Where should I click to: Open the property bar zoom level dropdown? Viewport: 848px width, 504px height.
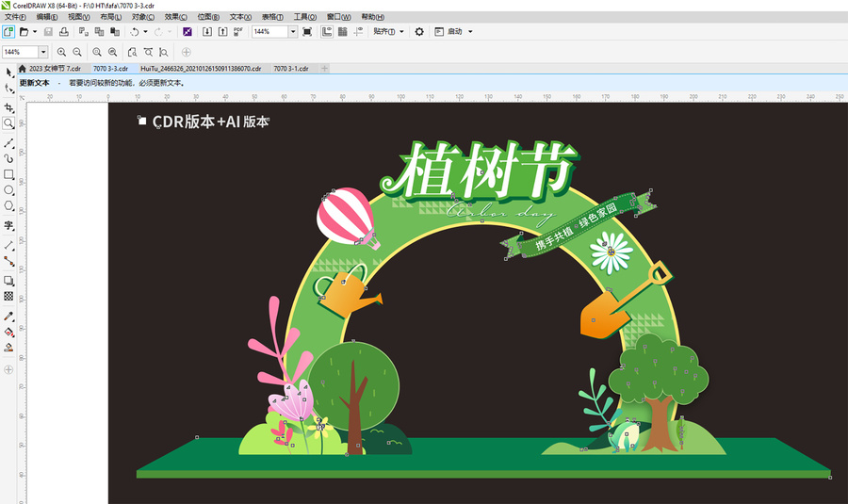43,52
